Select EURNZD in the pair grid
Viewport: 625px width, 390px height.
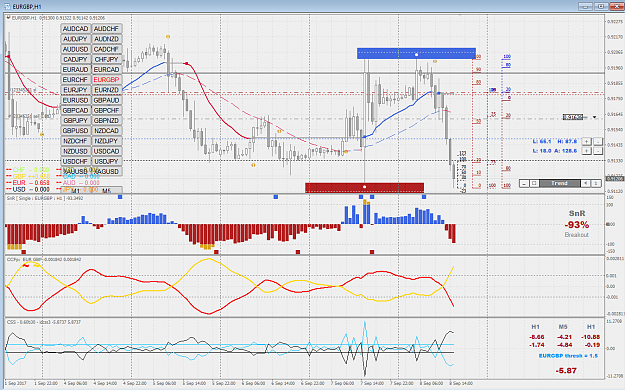pyautogui.click(x=106, y=90)
